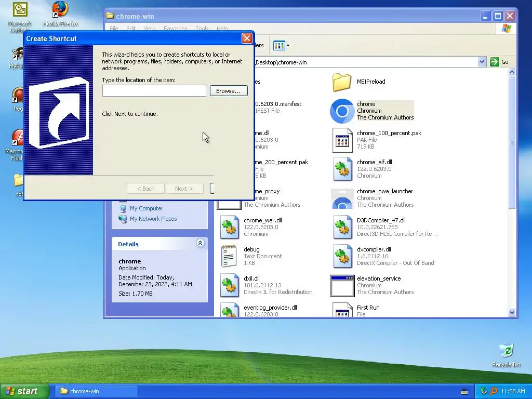Viewport: 532px width, 399px height.
Task: Click the < Back button
Action: (x=145, y=189)
